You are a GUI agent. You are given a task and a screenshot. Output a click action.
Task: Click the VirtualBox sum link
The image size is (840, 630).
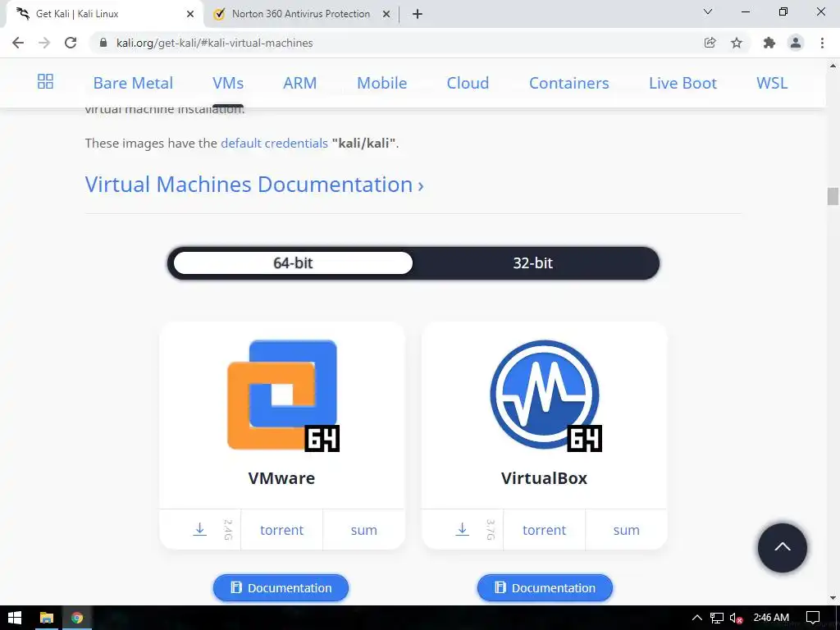626,530
